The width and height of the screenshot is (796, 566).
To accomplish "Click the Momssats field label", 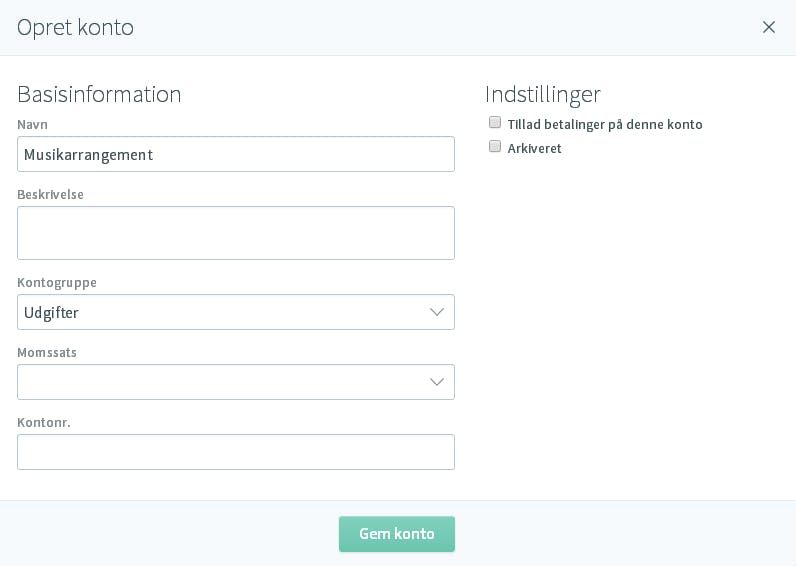I will (x=47, y=353).
